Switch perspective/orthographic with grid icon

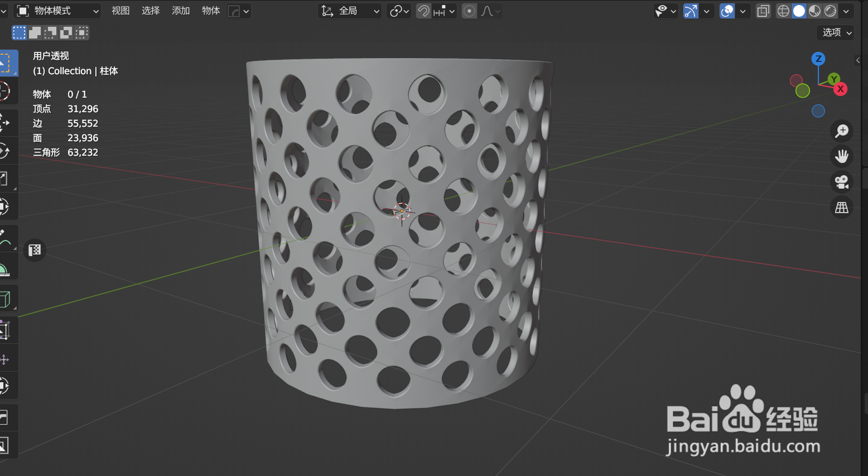pos(841,208)
